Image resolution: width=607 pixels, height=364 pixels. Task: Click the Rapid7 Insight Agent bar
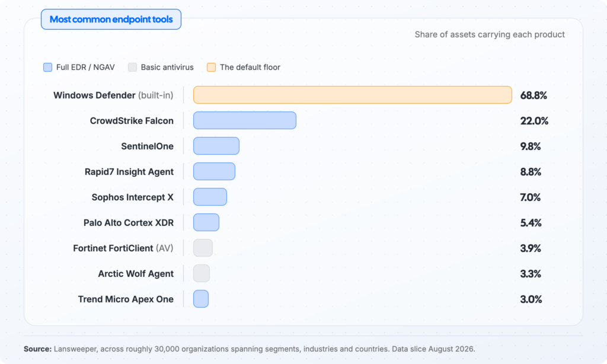(214, 171)
